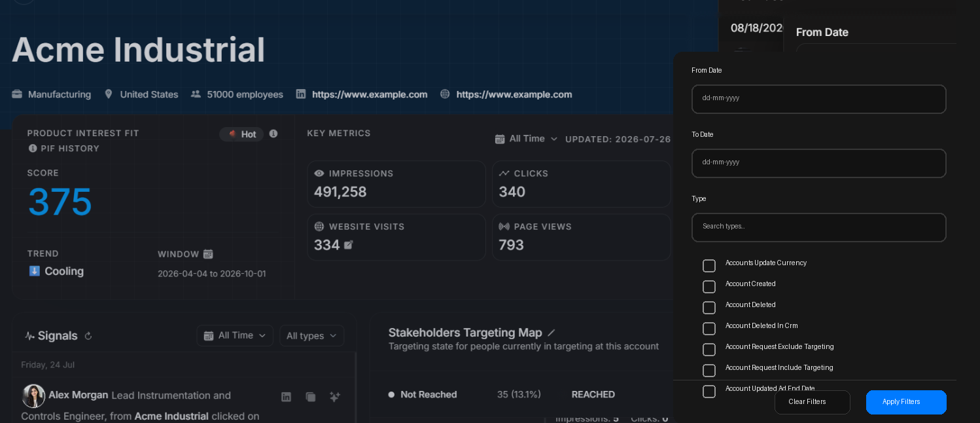Image resolution: width=980 pixels, height=423 pixels.
Task: Tick the Account Deleted checkbox
Action: tap(709, 308)
